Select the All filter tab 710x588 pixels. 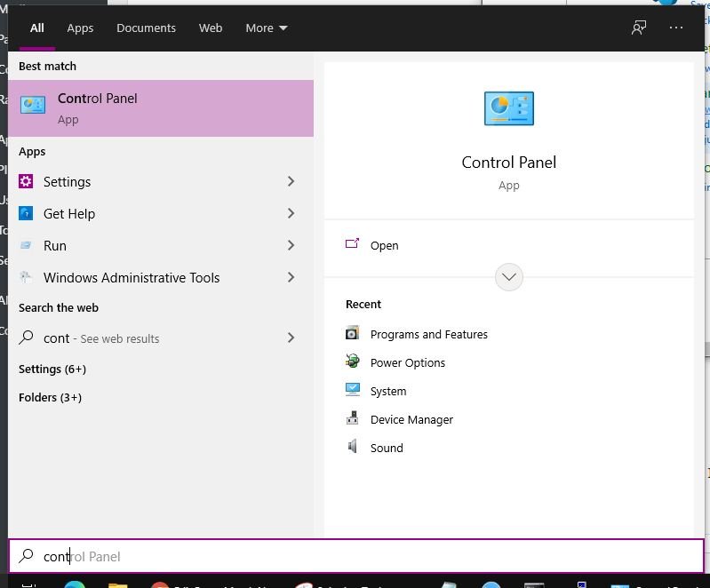point(37,28)
